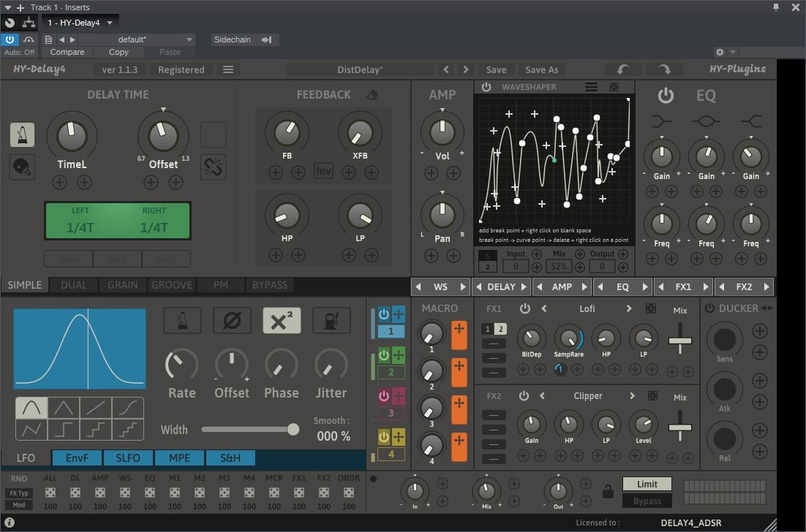The height and width of the screenshot is (532, 806).
Task: Open the hamburger menu next to Registered
Action: [x=228, y=69]
